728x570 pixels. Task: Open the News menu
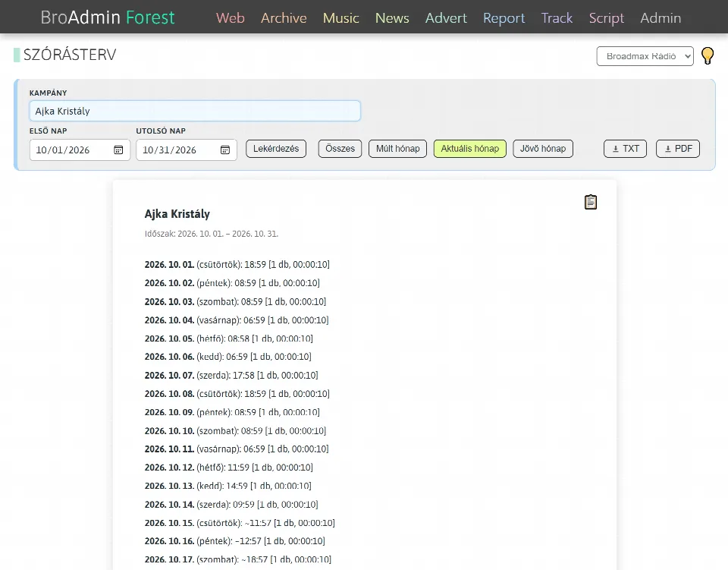[392, 17]
